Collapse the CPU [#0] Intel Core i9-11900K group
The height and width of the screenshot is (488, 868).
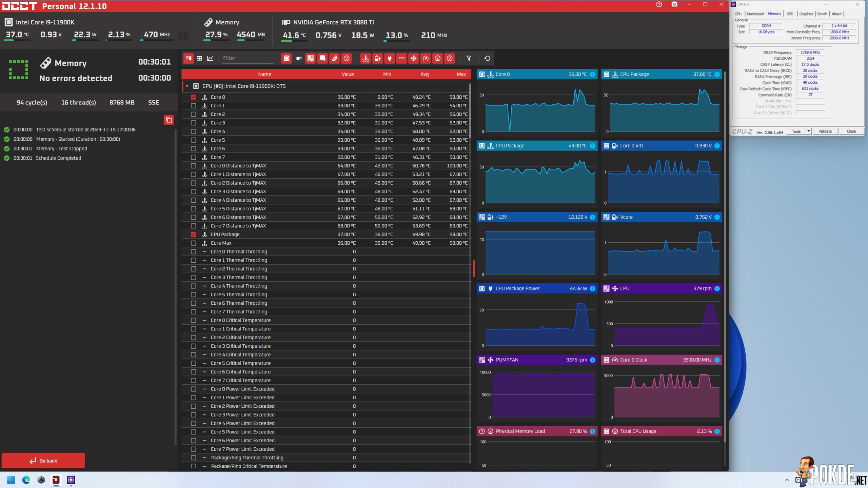click(187, 86)
